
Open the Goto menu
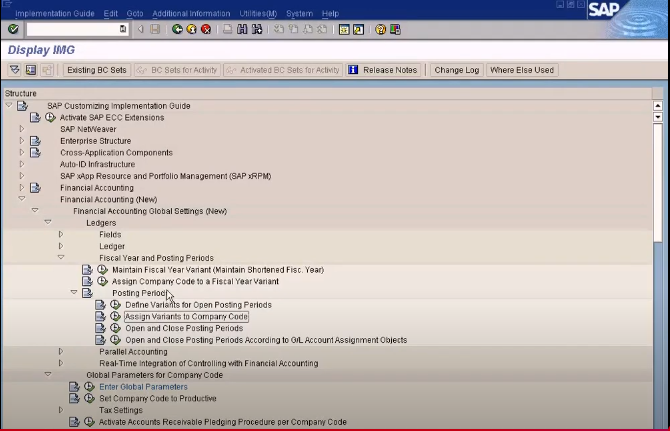click(135, 14)
